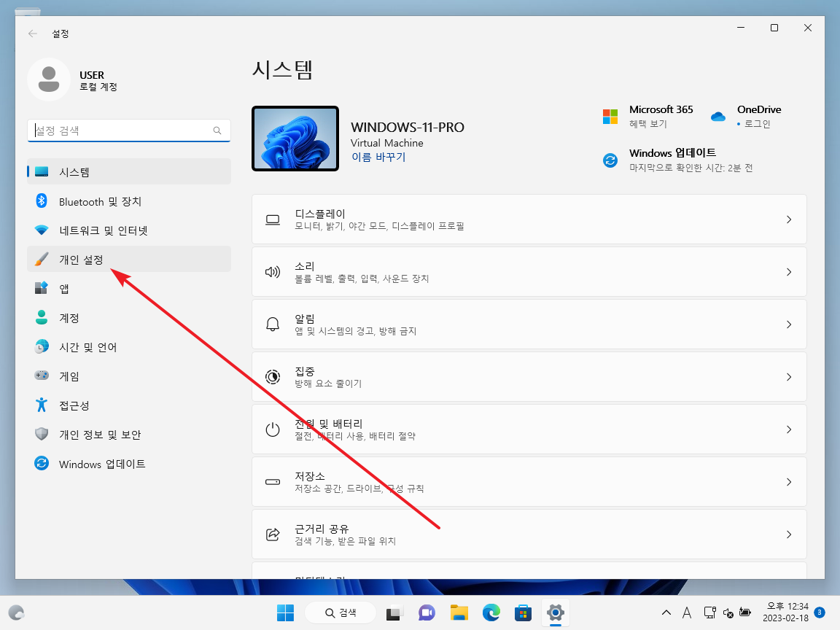
Task: Click the desktop wallpaper thumbnail of PC
Action: point(295,139)
